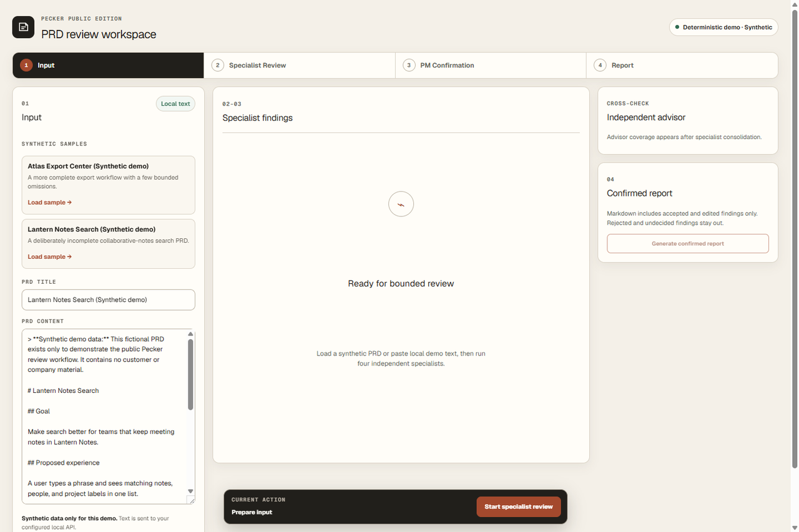Click step 3 number circle
This screenshot has width=799, height=532.
pos(409,65)
